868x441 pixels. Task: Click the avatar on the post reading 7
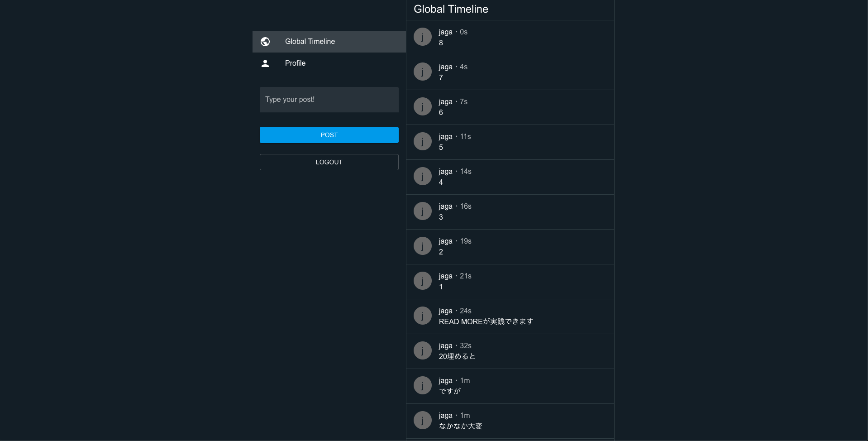coord(423,72)
